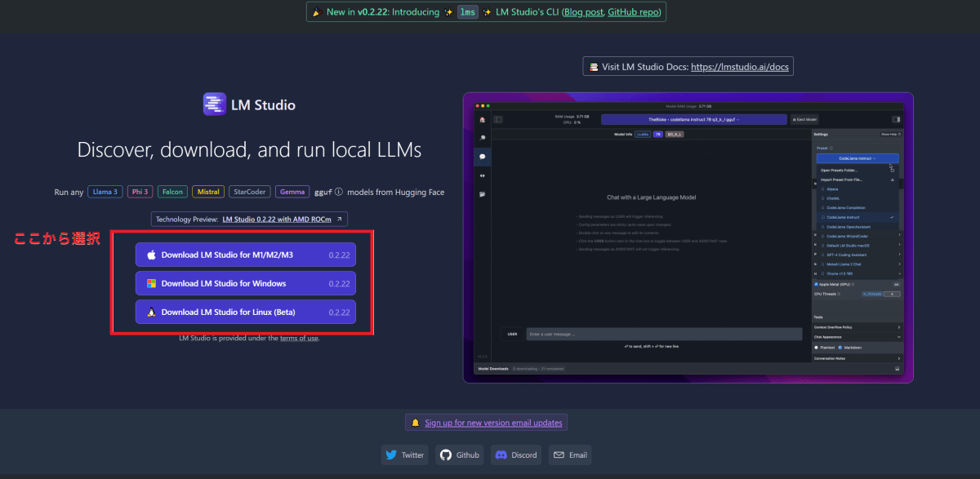Open the terms of use link
This screenshot has width=980, height=479.
299,338
